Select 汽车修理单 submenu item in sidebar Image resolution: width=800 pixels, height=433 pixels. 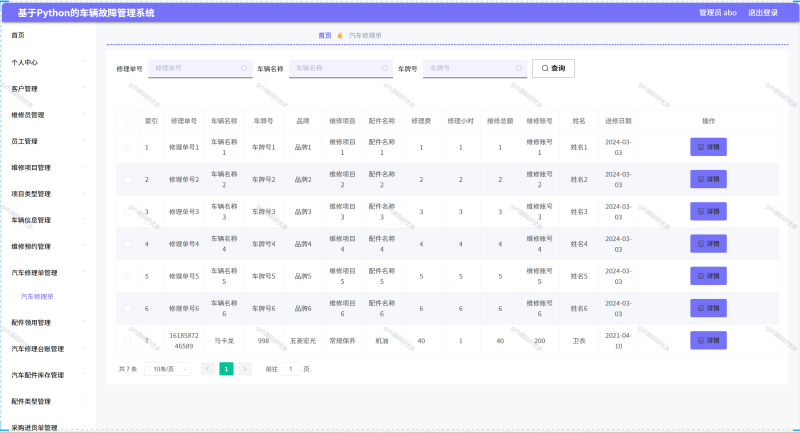[x=37, y=296]
